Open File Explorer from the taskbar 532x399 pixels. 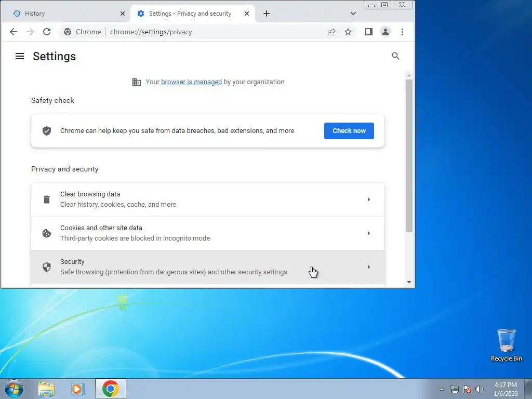point(46,389)
